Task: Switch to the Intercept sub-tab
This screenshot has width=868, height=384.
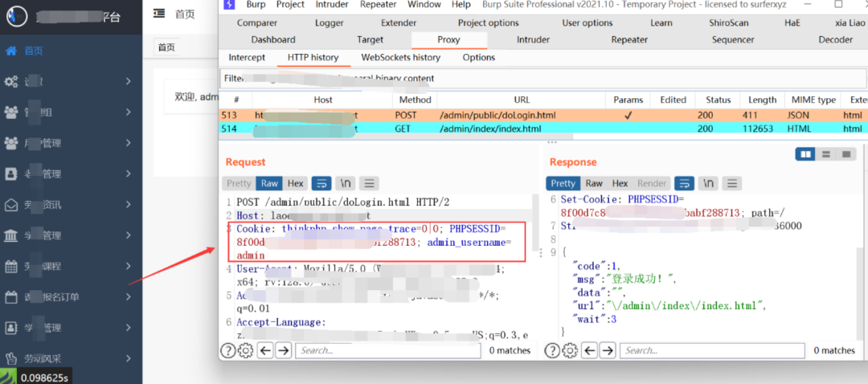Action: pos(247,58)
